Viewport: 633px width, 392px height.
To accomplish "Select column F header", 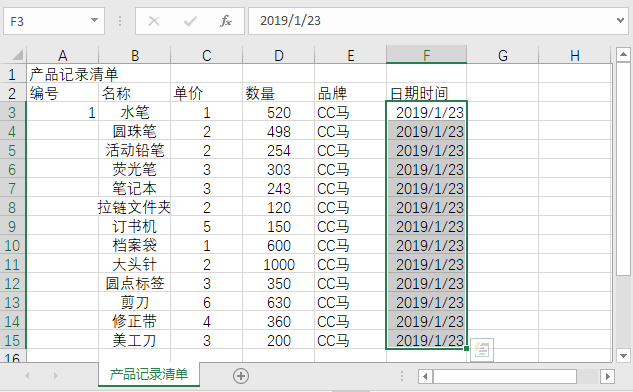I will (426, 55).
